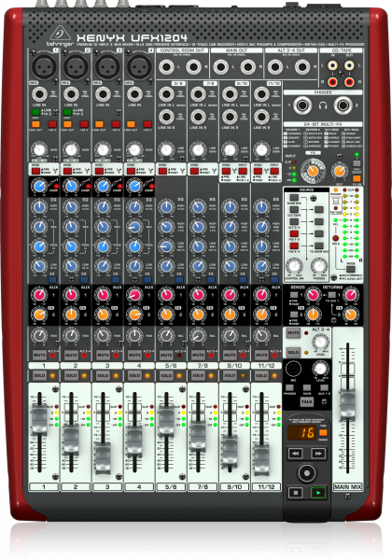Click the MODE button below the level meter

coord(351,268)
